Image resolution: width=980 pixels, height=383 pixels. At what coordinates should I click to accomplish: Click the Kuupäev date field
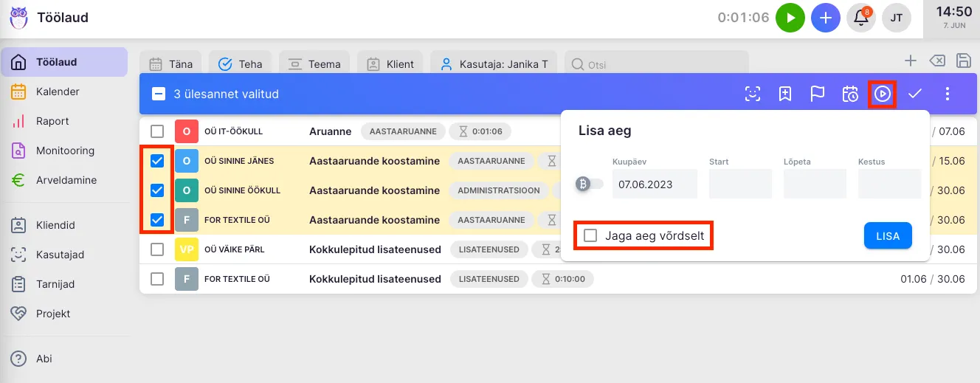pos(654,184)
